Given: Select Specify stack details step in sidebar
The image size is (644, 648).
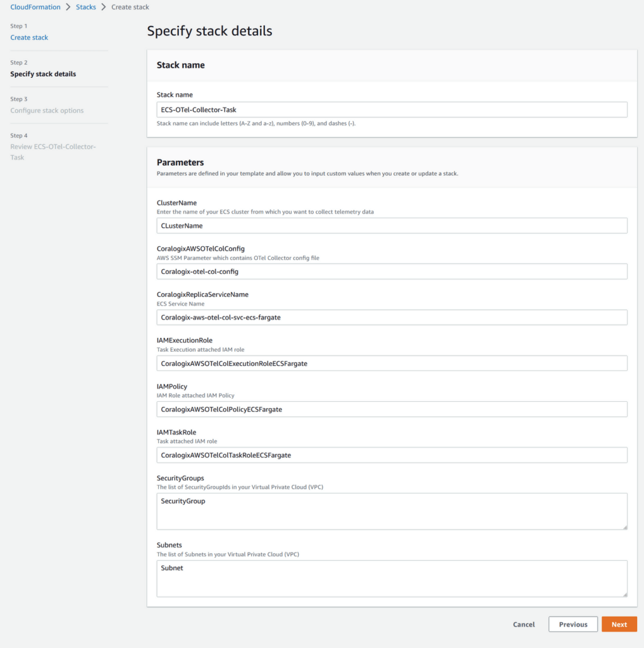Looking at the screenshot, I should [43, 74].
